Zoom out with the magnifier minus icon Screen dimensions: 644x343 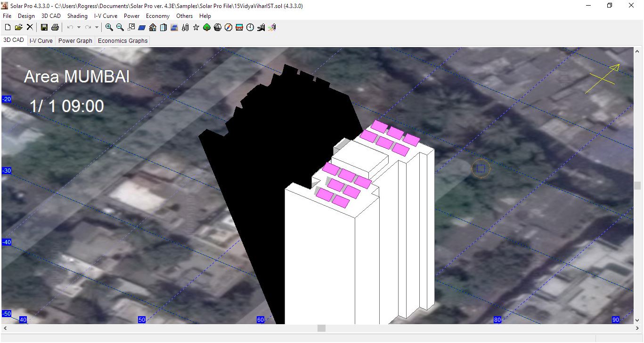point(120,28)
